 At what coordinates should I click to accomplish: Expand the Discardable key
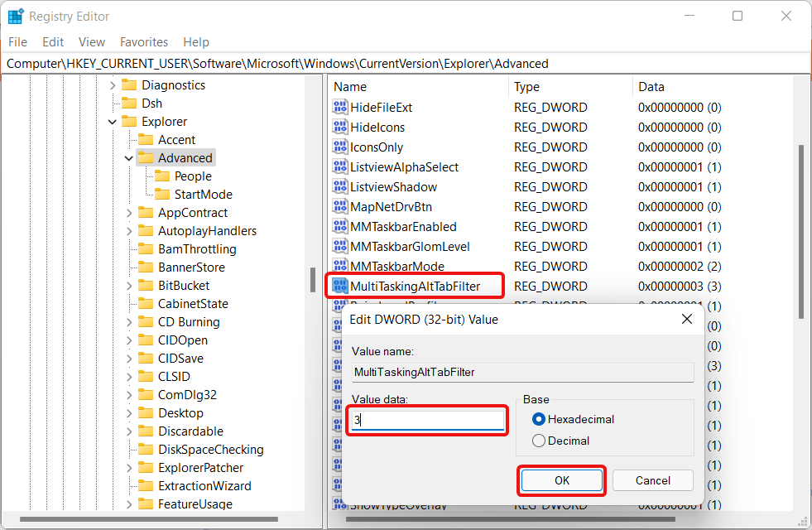129,431
